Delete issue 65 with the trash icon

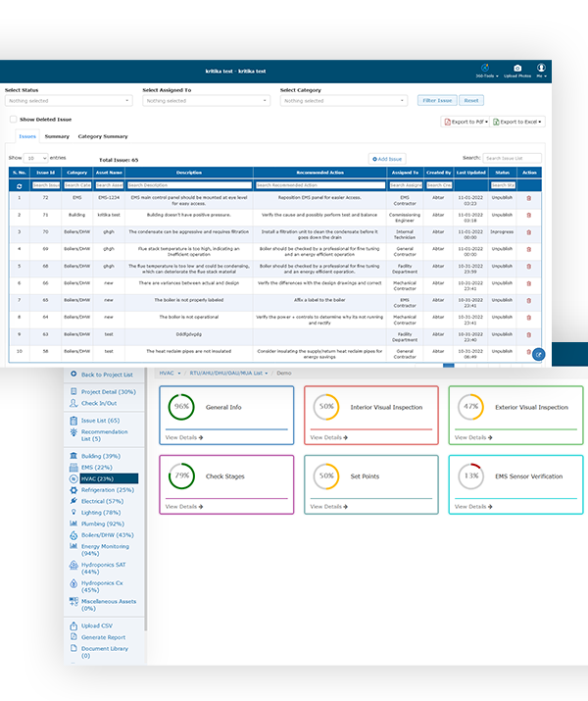pyautogui.click(x=529, y=300)
